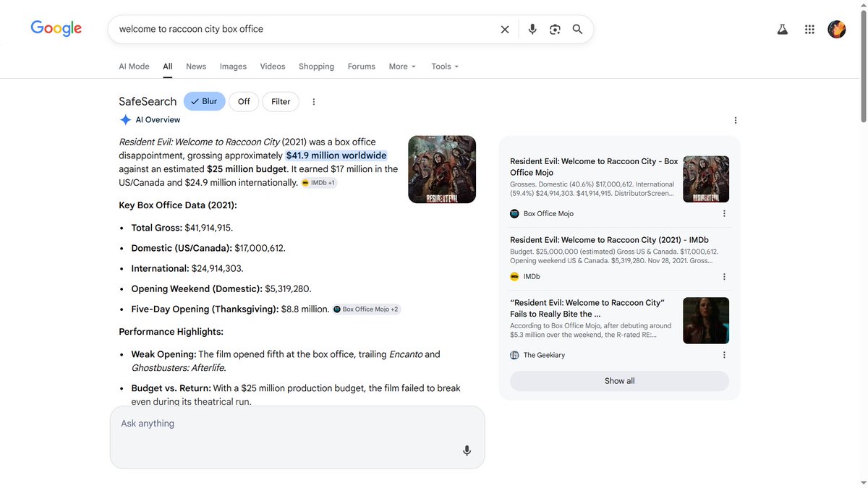Switch to the Forums tab
The width and height of the screenshot is (868, 488).
tap(361, 67)
